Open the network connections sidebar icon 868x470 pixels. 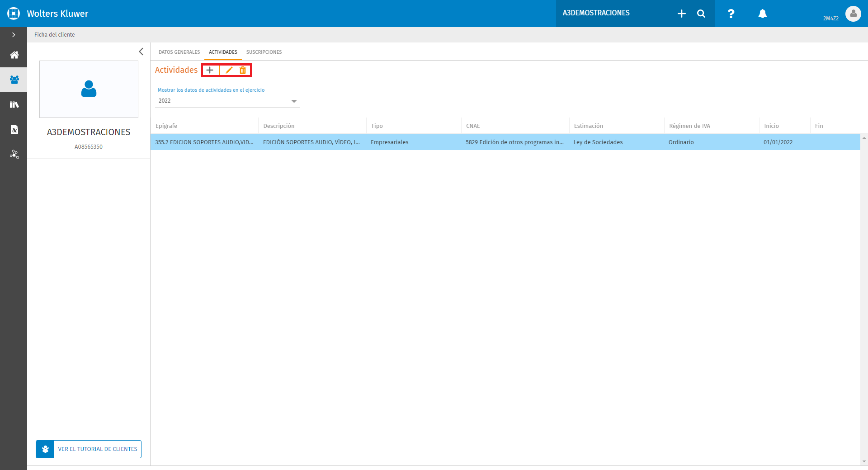(x=14, y=155)
